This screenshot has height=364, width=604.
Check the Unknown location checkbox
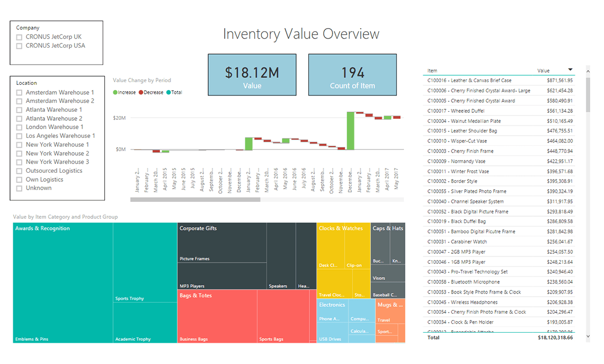pyautogui.click(x=19, y=189)
